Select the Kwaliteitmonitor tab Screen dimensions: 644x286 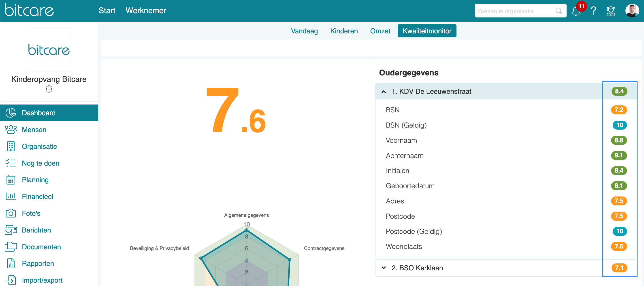[427, 31]
